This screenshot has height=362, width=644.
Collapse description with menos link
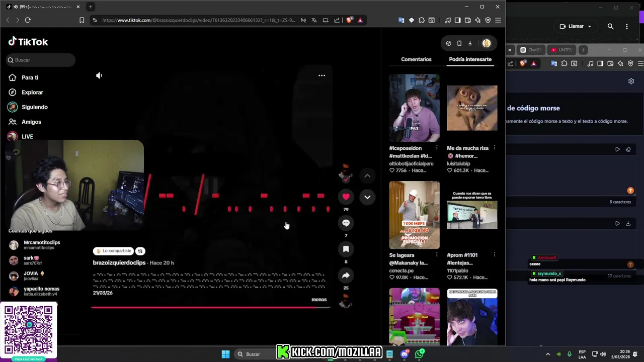click(x=319, y=299)
